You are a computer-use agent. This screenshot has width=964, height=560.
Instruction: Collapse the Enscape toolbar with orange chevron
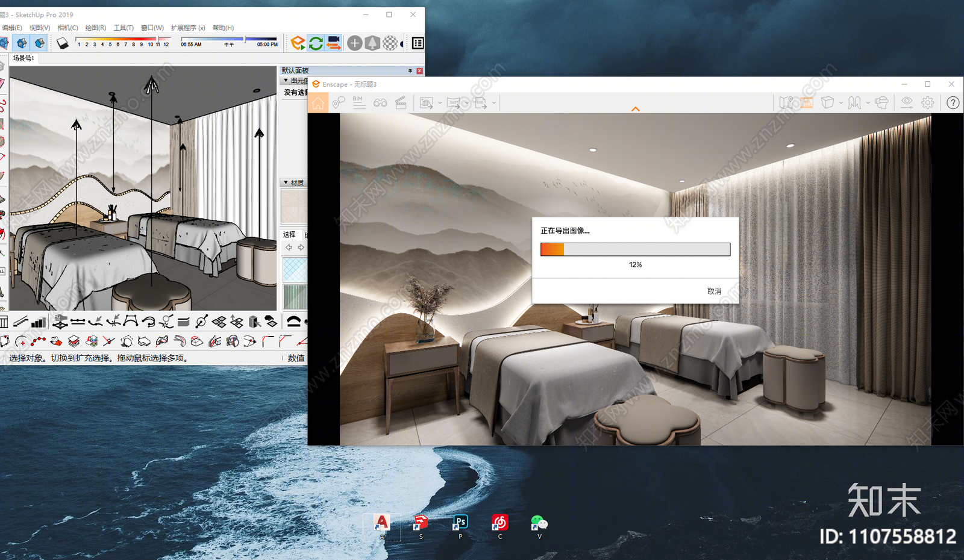[635, 109]
